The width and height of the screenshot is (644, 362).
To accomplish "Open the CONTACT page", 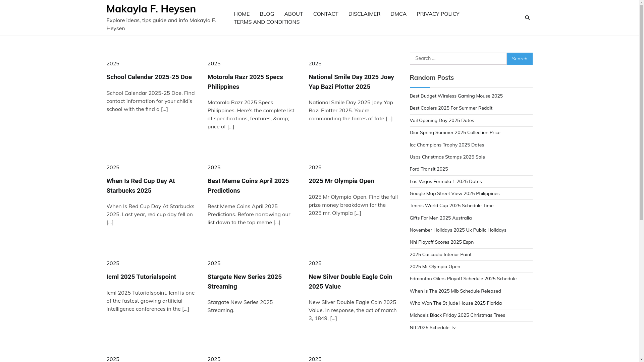I will (325, 14).
